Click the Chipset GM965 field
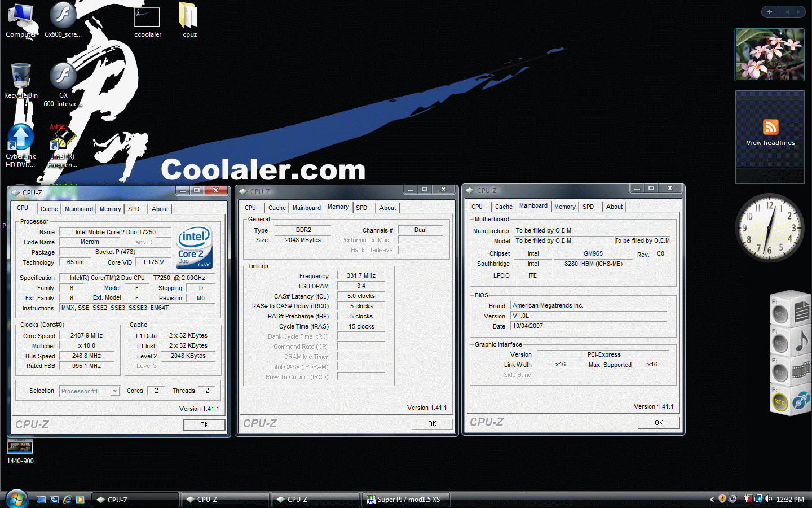 coord(593,253)
